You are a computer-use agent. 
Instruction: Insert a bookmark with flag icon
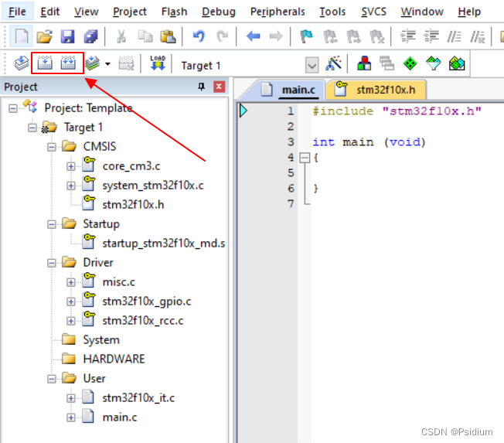pyautogui.click(x=307, y=36)
